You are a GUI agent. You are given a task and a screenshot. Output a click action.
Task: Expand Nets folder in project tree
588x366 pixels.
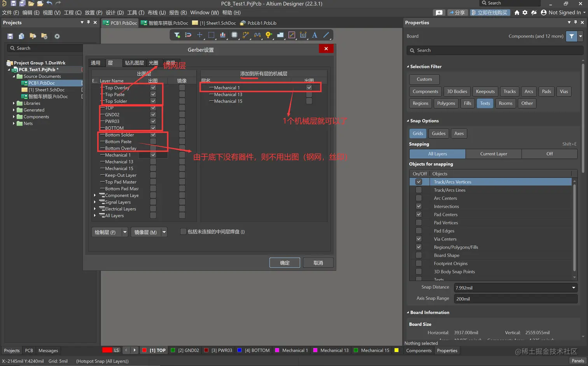click(14, 124)
